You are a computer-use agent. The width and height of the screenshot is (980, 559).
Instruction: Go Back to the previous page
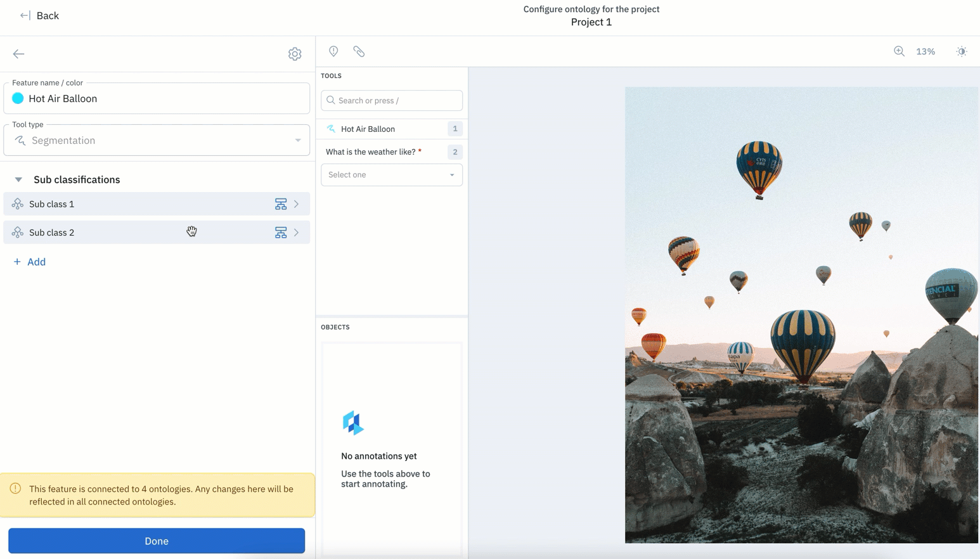(39, 16)
